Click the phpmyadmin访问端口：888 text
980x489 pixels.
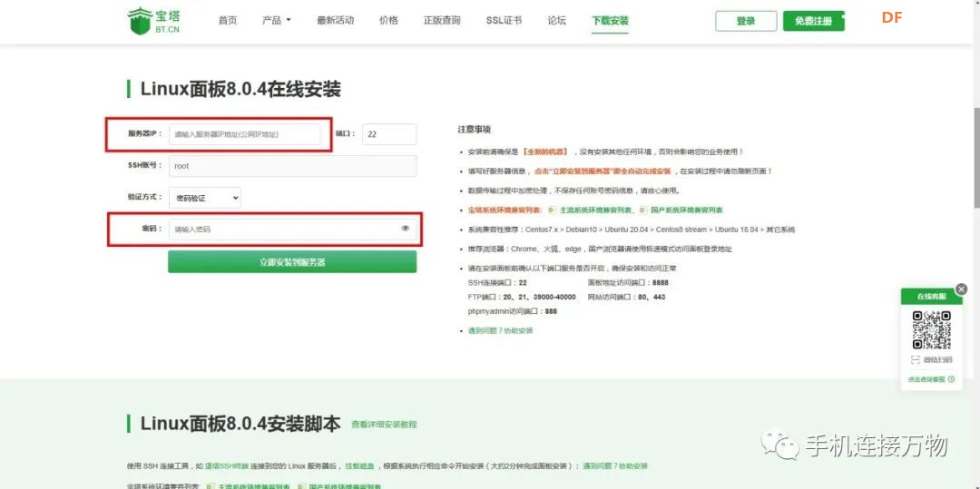tap(513, 311)
